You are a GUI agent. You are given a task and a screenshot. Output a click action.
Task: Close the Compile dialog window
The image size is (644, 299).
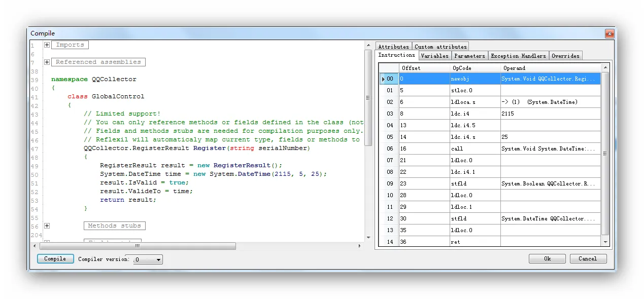coord(609,33)
